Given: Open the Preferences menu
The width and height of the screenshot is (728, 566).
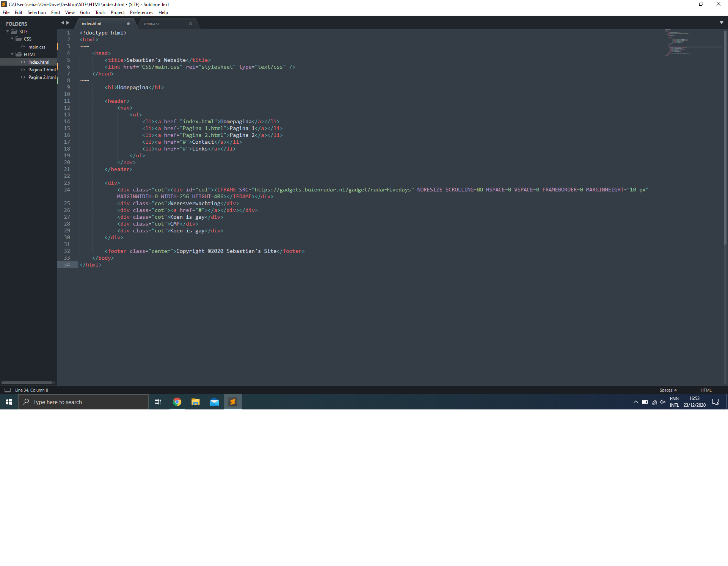Looking at the screenshot, I should [141, 13].
